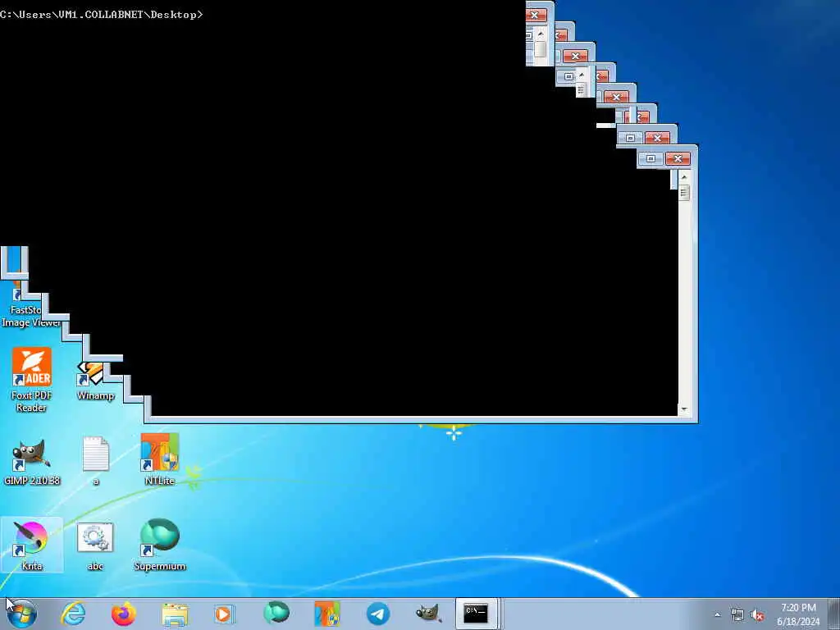The height and width of the screenshot is (630, 840).
Task: Open the network status tray icon
Action: click(737, 615)
